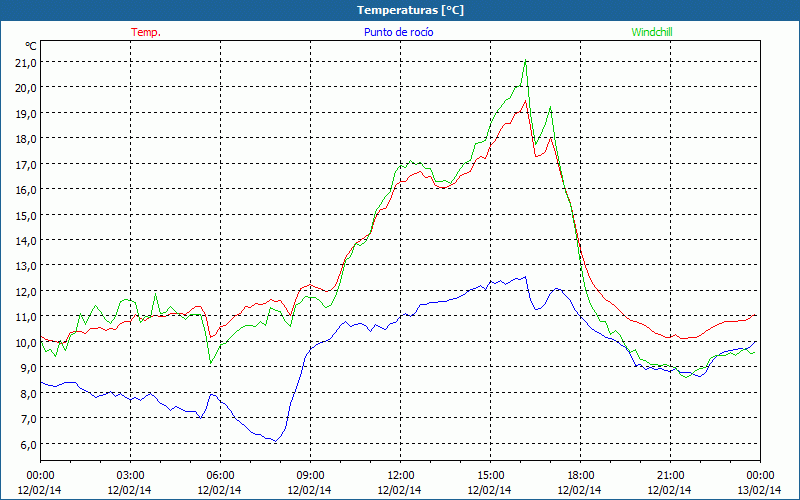The width and height of the screenshot is (800, 500).
Task: Click the '15,0' y-axis value
Action: [x=26, y=215]
